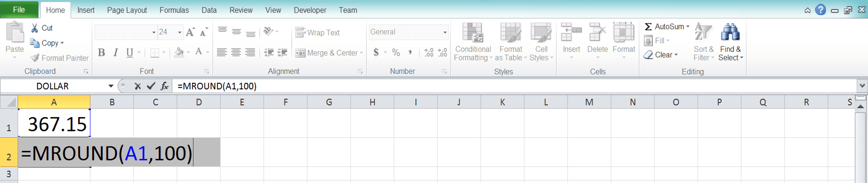868x183 pixels.
Task: Open the Font dialog launcher
Action: 207,71
